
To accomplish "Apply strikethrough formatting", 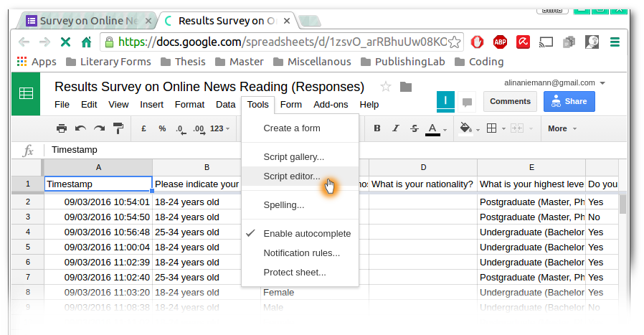I will tap(414, 128).
